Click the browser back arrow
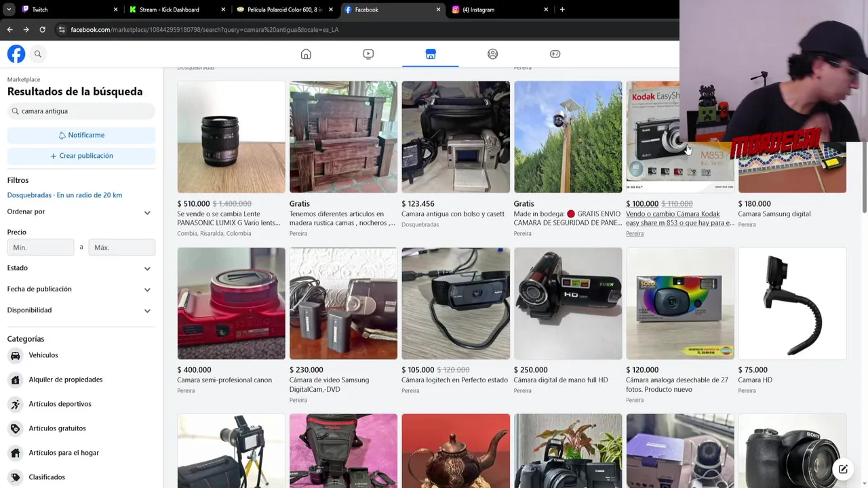 [9, 30]
